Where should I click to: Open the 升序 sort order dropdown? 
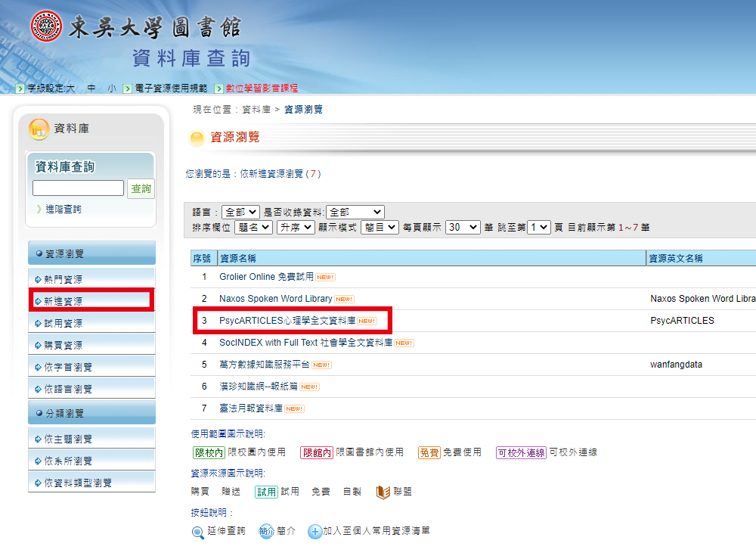(x=296, y=228)
